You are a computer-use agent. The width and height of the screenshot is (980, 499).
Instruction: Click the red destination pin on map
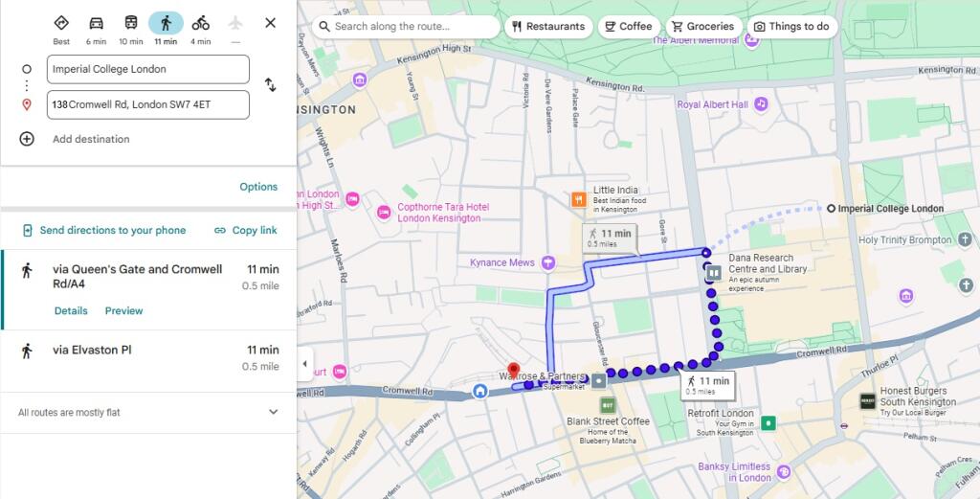(513, 371)
